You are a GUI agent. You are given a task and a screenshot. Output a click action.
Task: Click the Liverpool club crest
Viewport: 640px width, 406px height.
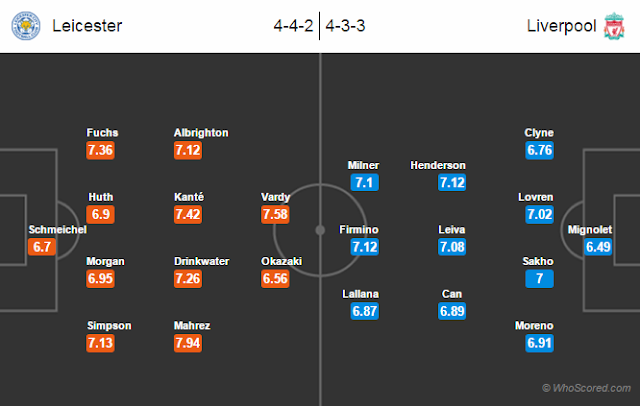(614, 26)
